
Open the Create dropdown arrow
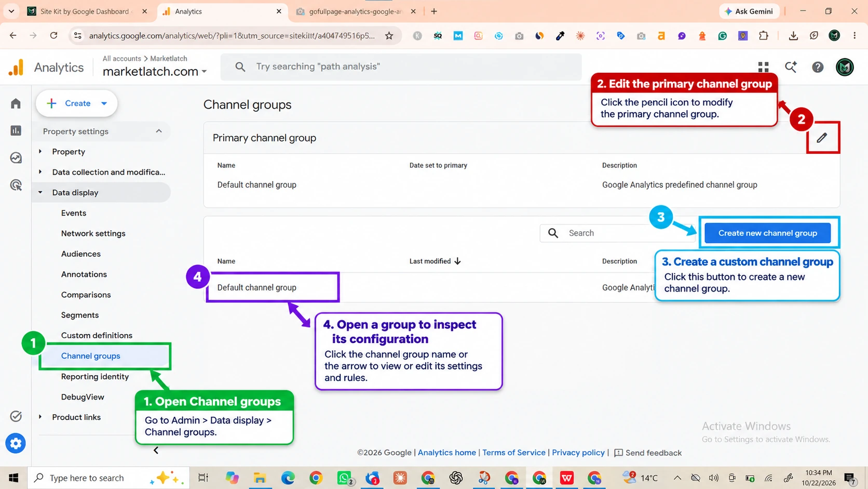(104, 103)
